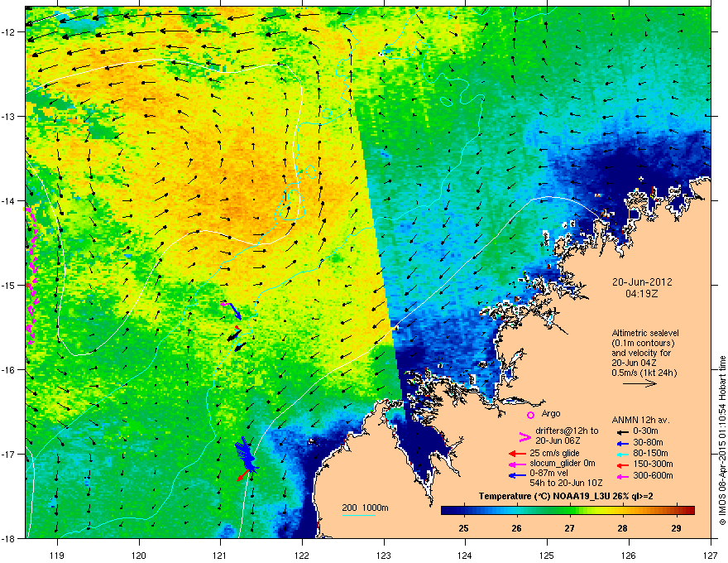
Task: Click the colorbar tick label 29
Action: (676, 528)
